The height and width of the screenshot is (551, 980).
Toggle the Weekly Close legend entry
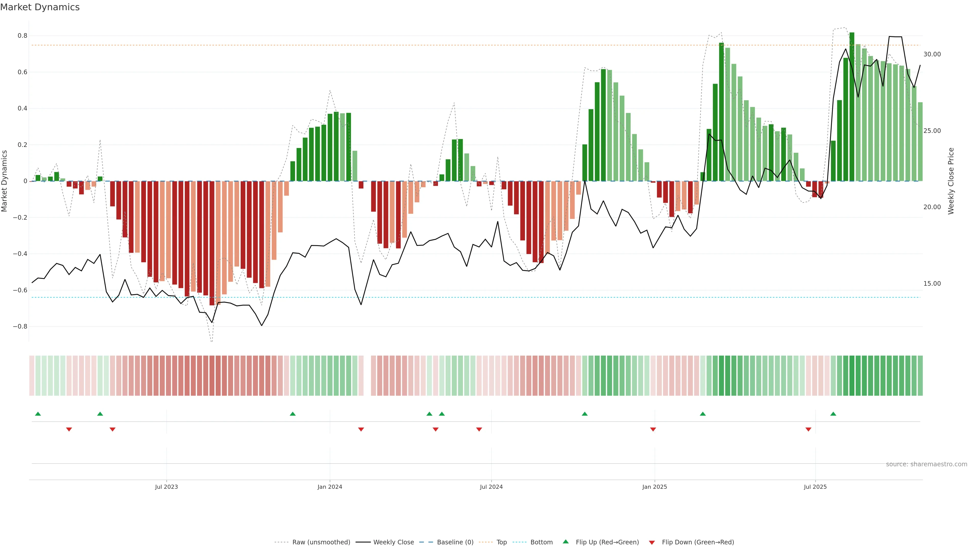click(393, 542)
